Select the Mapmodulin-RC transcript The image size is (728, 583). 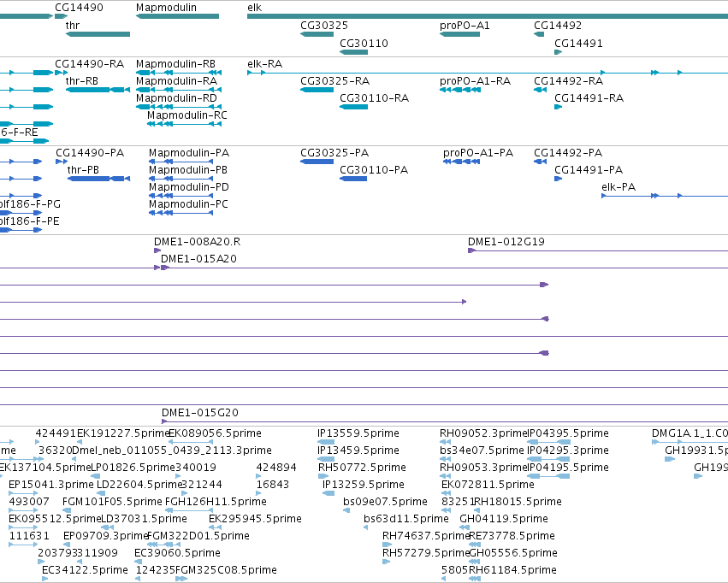pyautogui.click(x=187, y=115)
